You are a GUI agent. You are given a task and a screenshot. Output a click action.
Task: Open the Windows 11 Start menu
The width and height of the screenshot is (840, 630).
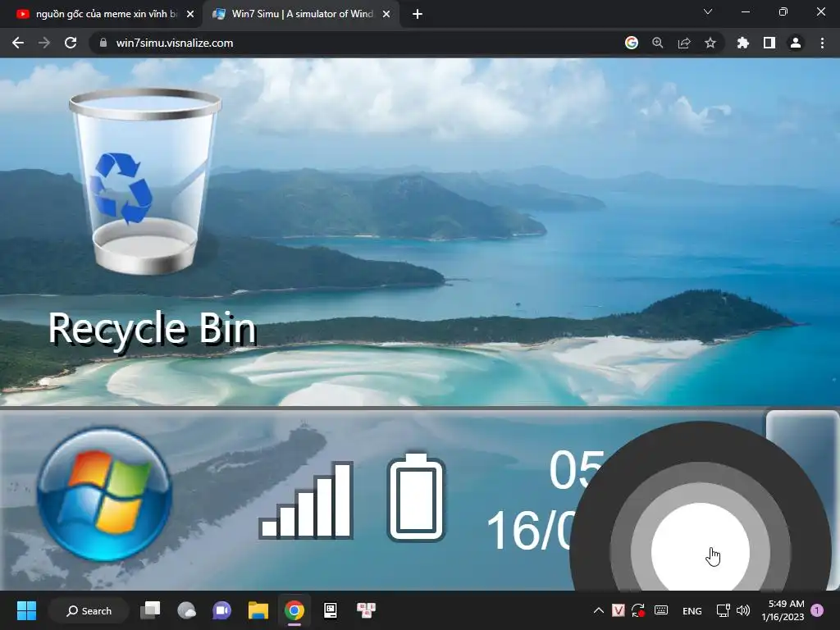26,610
